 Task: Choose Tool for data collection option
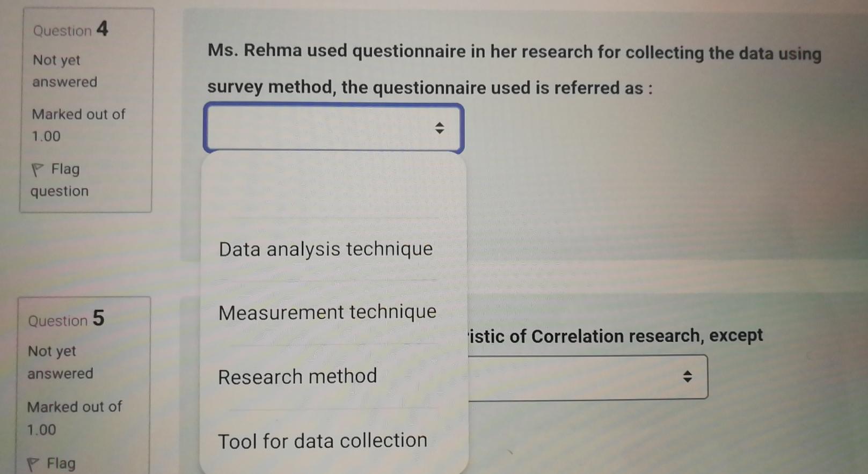(322, 440)
